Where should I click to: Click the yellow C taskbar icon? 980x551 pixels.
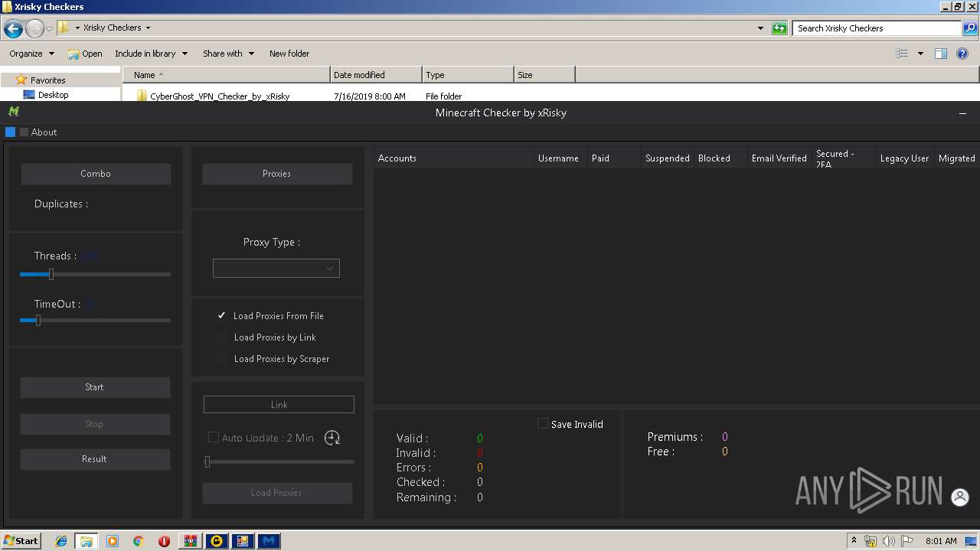click(x=217, y=541)
